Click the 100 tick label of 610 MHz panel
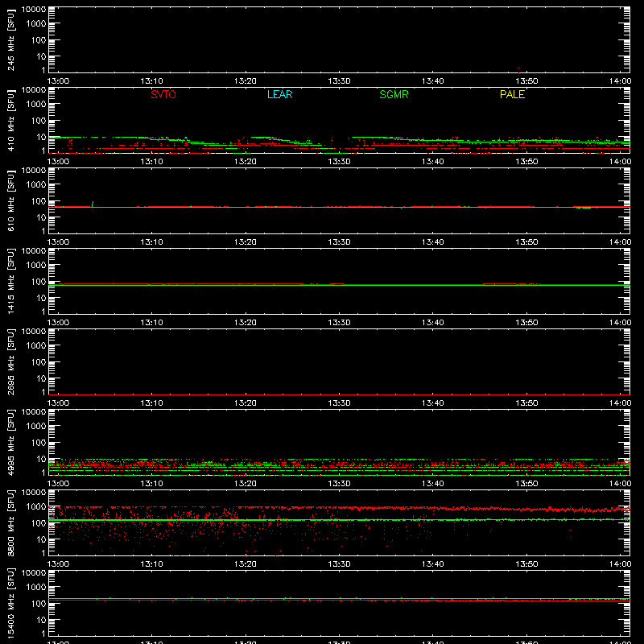Viewport: 644px width, 644px height. pos(39,201)
